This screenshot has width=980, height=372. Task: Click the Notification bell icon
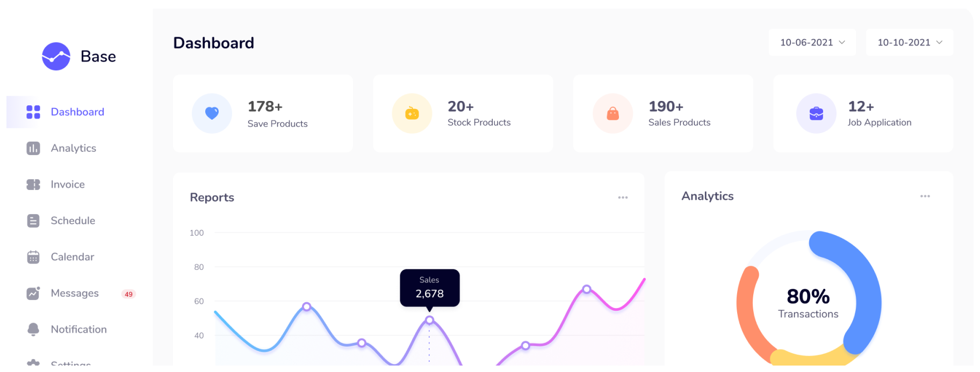click(33, 329)
